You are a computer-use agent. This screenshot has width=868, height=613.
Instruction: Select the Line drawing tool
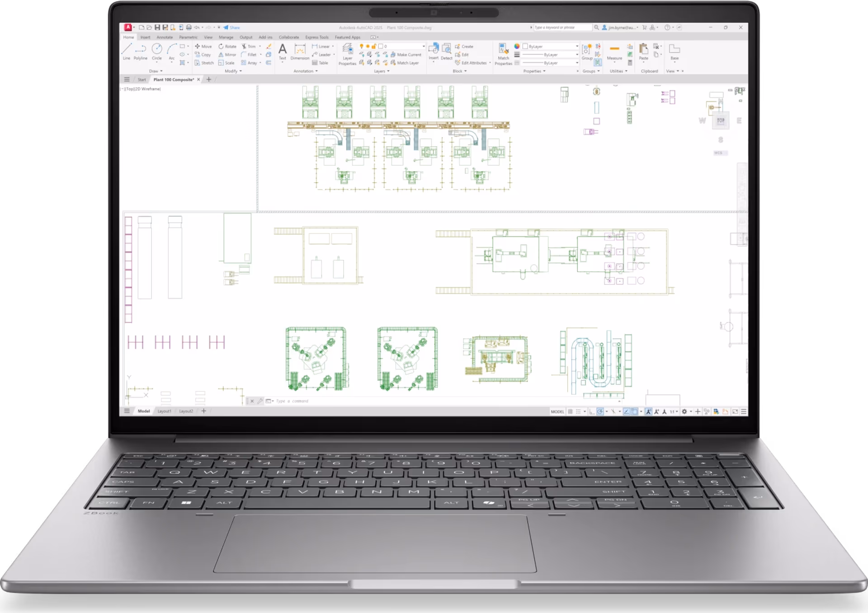(127, 51)
